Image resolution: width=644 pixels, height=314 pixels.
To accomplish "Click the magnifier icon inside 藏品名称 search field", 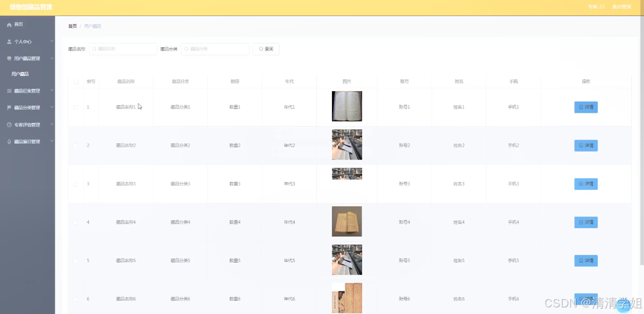I will (x=94, y=49).
